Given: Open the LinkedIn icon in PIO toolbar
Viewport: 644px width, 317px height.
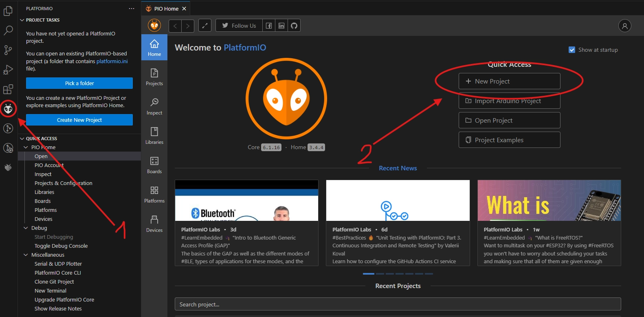Looking at the screenshot, I should click(281, 26).
